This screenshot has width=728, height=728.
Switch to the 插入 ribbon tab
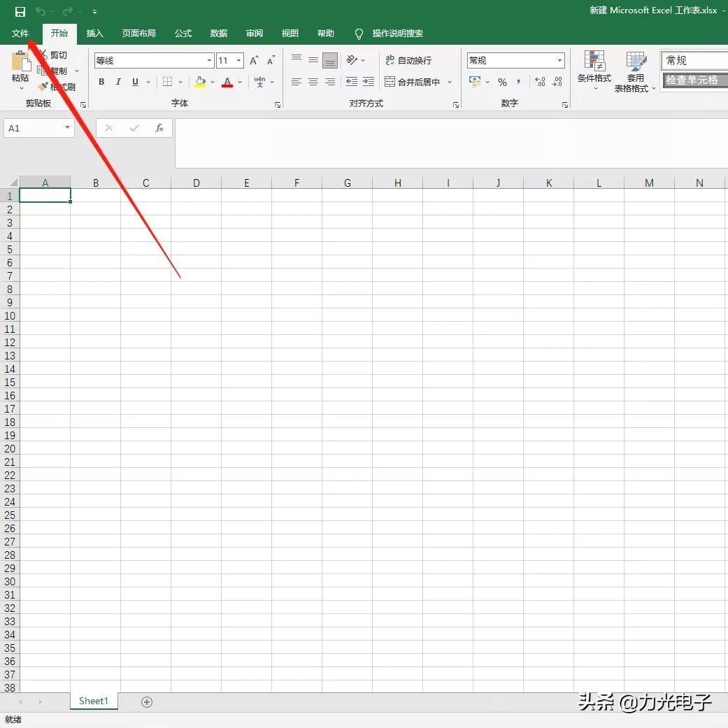coord(94,33)
